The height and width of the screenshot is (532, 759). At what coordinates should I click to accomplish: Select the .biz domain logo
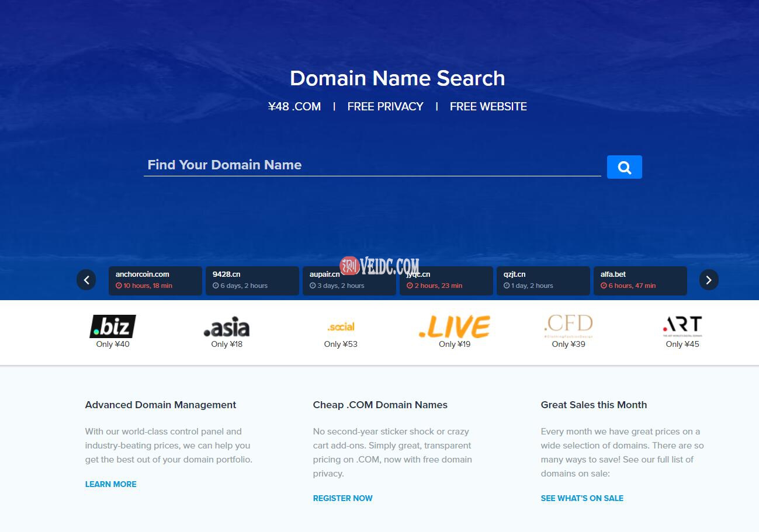click(x=113, y=326)
